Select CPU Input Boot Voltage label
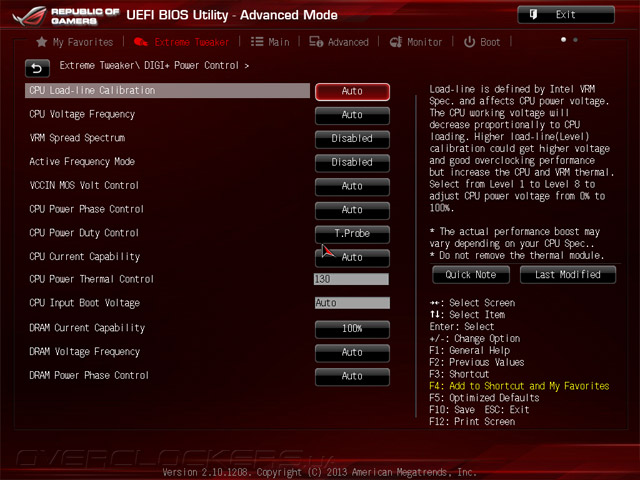This screenshot has width=640, height=480. tap(84, 303)
